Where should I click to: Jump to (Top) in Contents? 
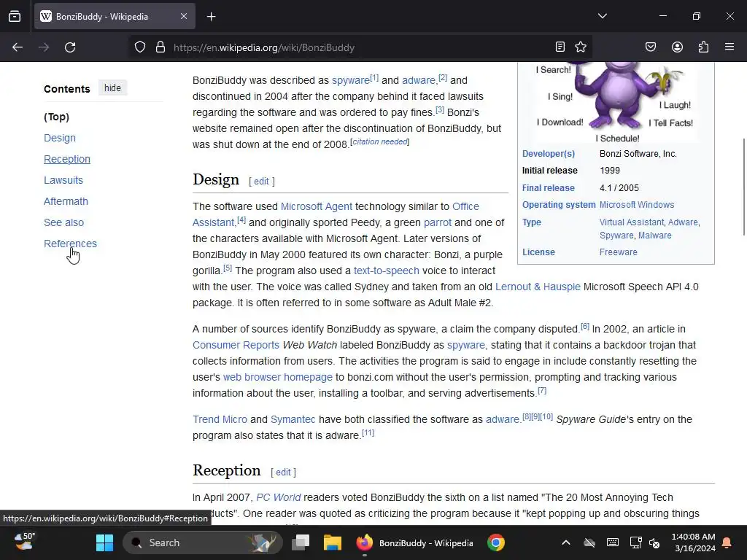point(57,117)
